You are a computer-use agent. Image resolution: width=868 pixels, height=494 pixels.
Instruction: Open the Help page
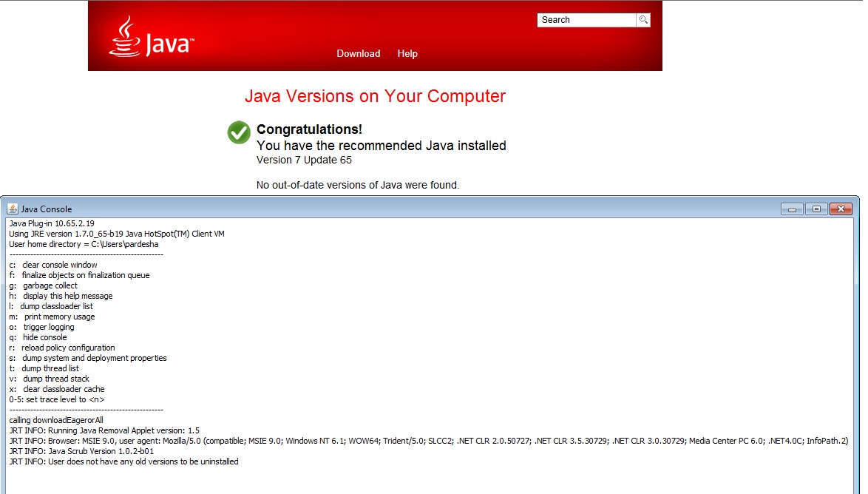[407, 53]
